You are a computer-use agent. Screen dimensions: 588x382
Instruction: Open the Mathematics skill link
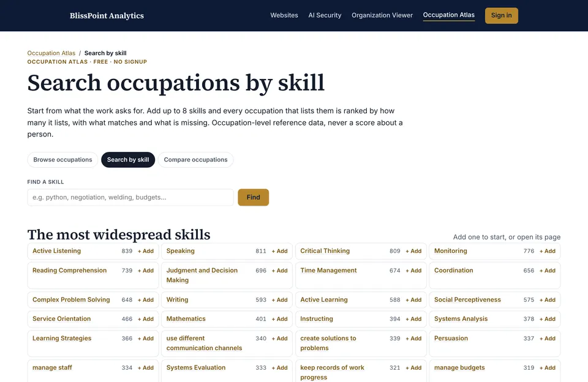[x=186, y=319]
